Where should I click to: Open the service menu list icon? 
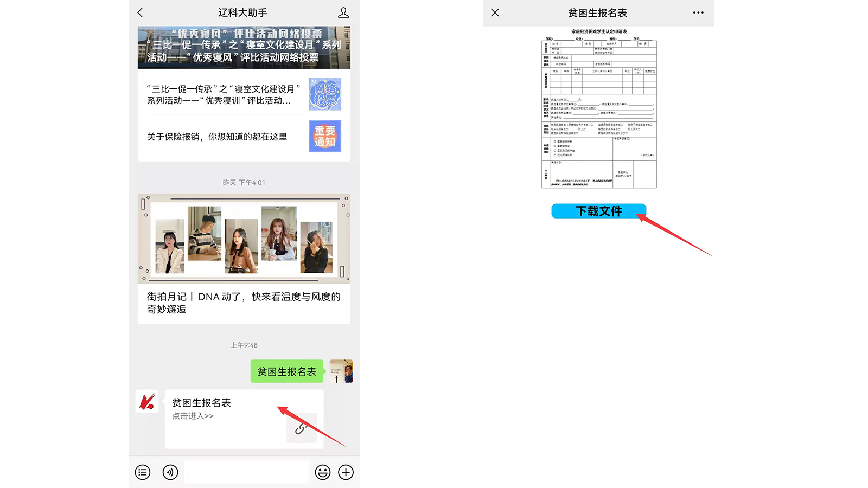point(143,472)
